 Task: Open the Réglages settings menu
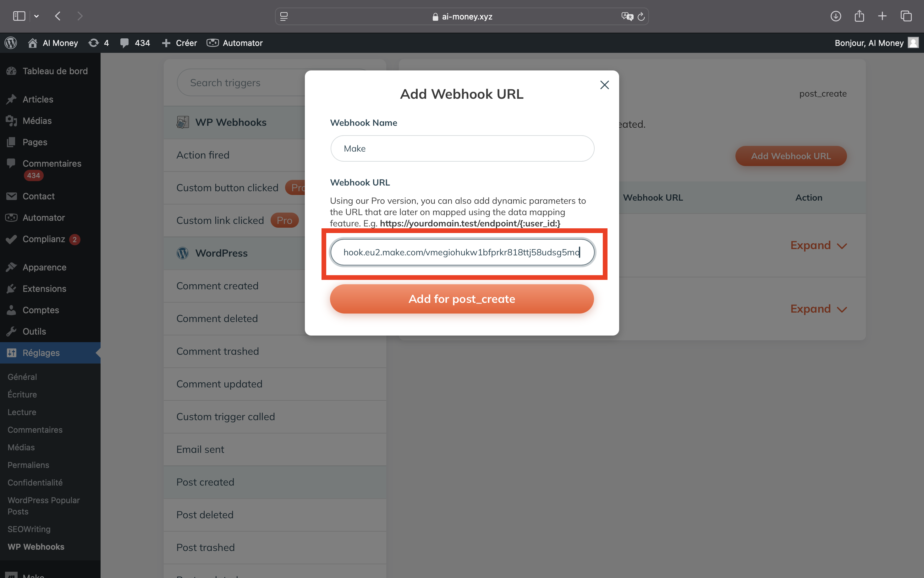(41, 353)
